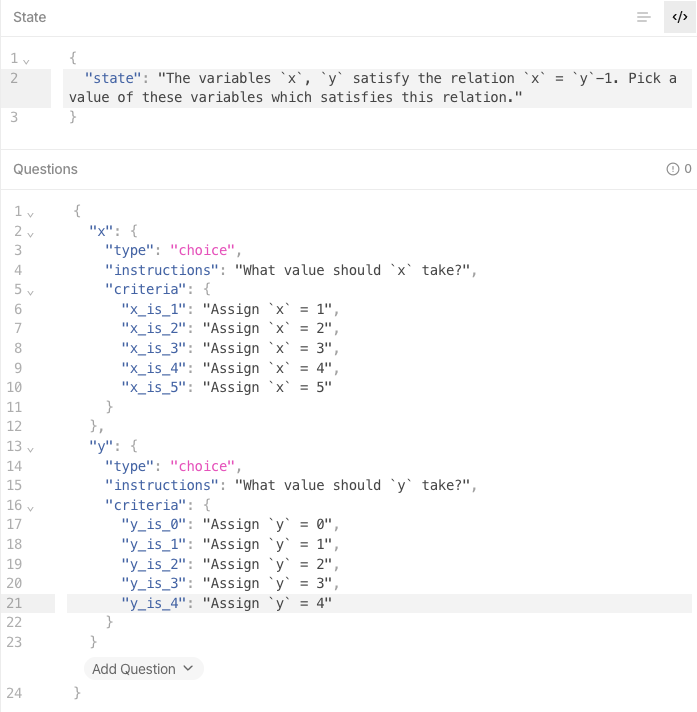This screenshot has height=712, width=697.
Task: Place cursor on "x_is_4" criteria line
Action: pos(230,368)
